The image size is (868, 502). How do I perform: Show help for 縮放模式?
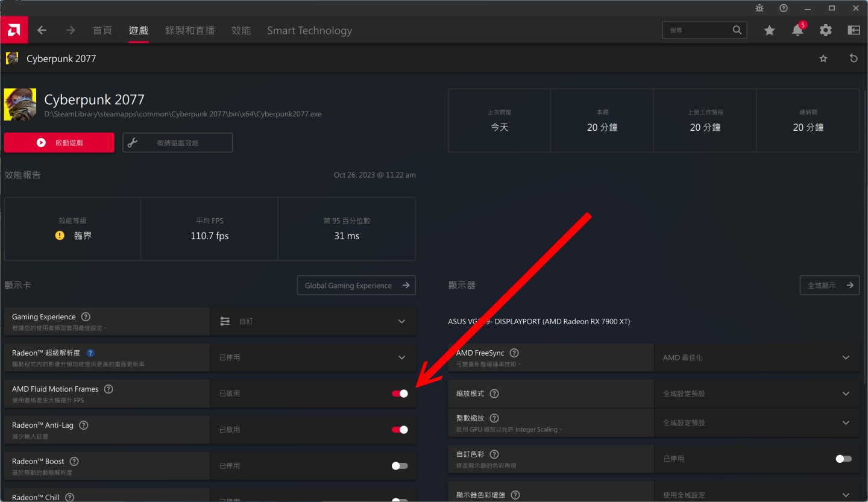click(494, 394)
